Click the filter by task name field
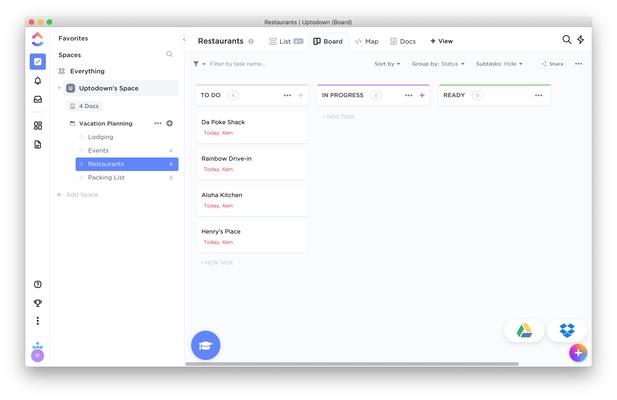617x400 pixels. click(x=237, y=64)
